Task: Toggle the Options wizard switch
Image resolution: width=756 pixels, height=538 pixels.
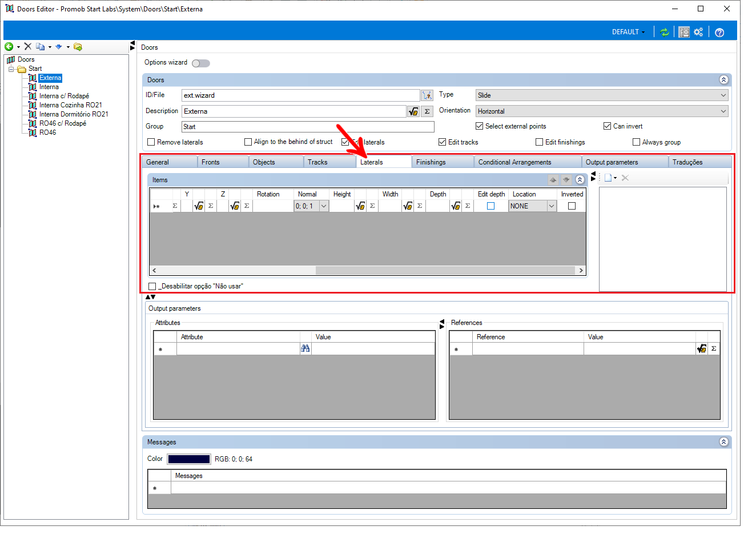Action: coord(201,63)
